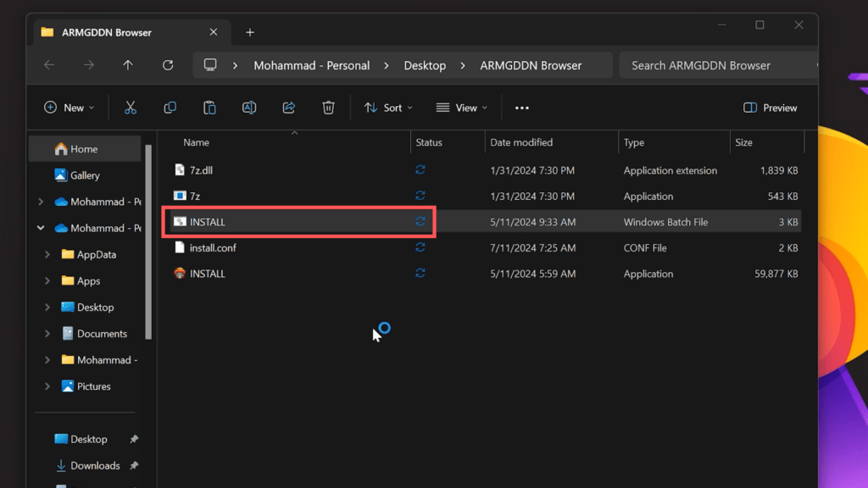Click the Delete trash can icon
This screenshot has width=868, height=488.
(x=328, y=108)
